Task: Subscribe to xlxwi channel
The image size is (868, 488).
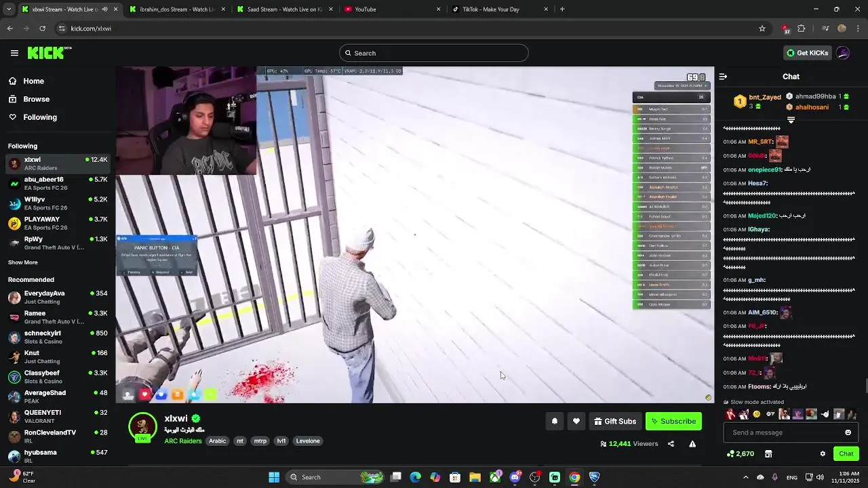Action: [673, 422]
